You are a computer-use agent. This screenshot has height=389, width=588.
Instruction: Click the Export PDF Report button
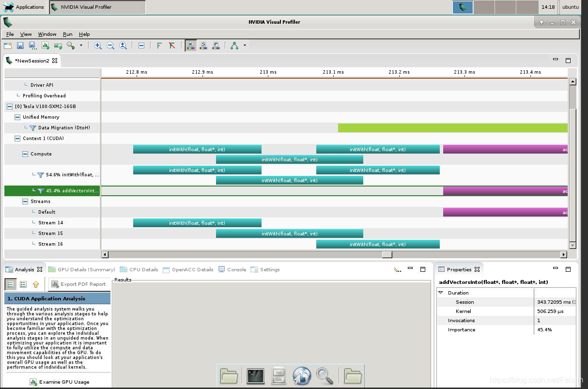pos(78,284)
